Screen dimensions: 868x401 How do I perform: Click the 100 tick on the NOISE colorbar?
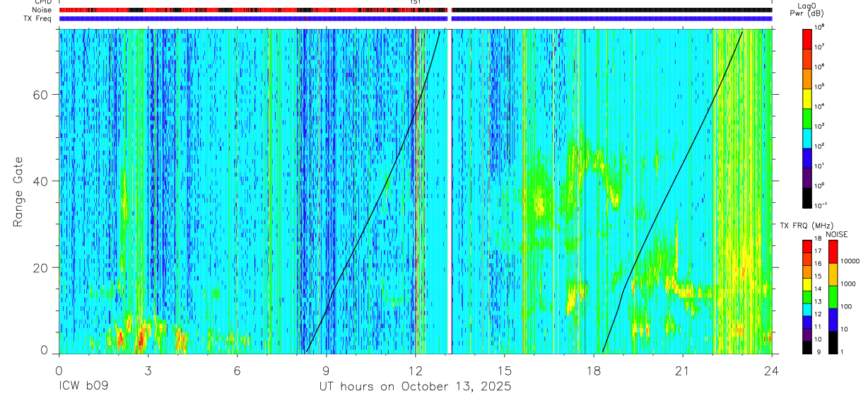coord(847,308)
